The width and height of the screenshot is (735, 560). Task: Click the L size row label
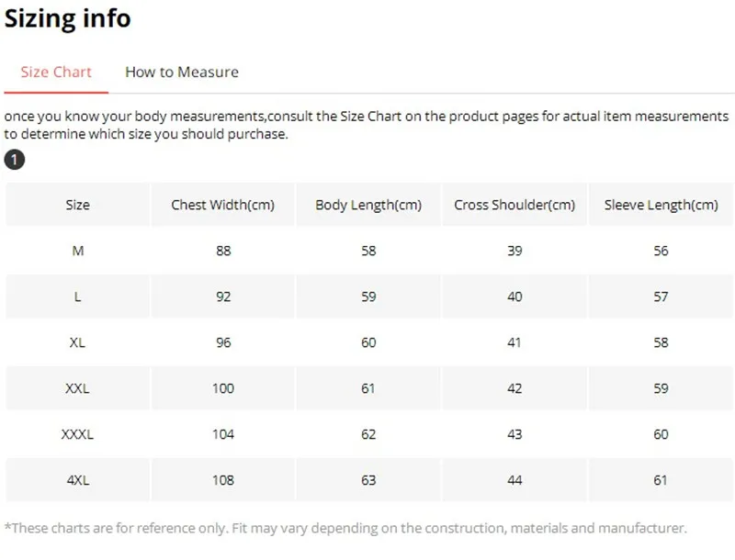77,297
